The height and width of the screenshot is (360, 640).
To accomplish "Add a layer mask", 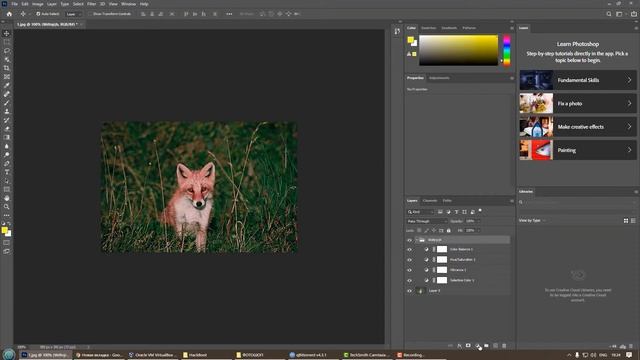I will (468, 346).
